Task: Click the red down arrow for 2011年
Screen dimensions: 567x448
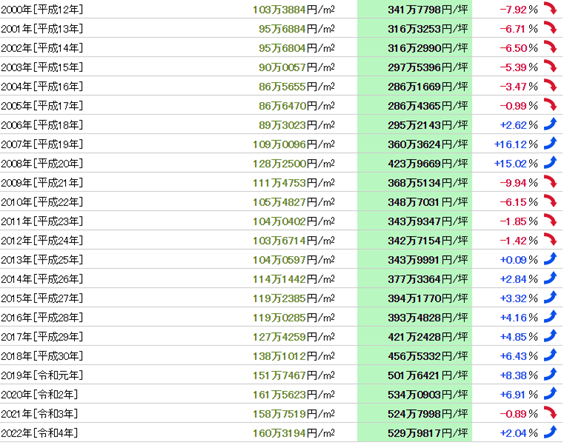Action: tap(550, 221)
